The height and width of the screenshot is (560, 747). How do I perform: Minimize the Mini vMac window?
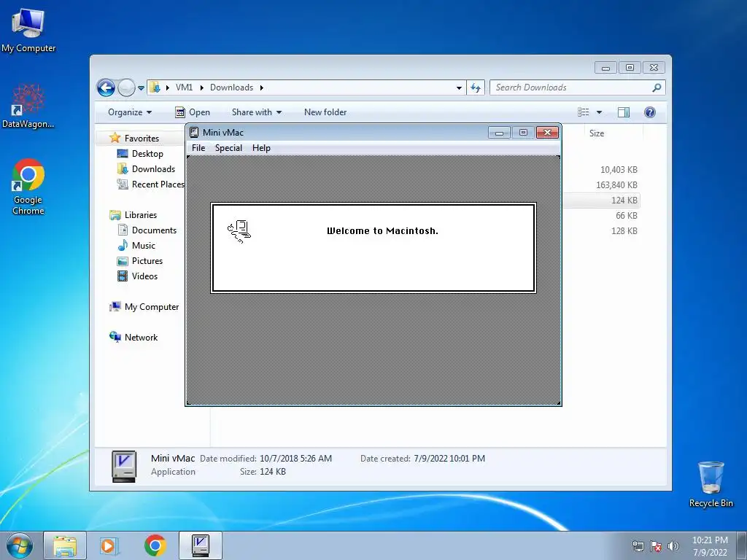tap(499, 133)
